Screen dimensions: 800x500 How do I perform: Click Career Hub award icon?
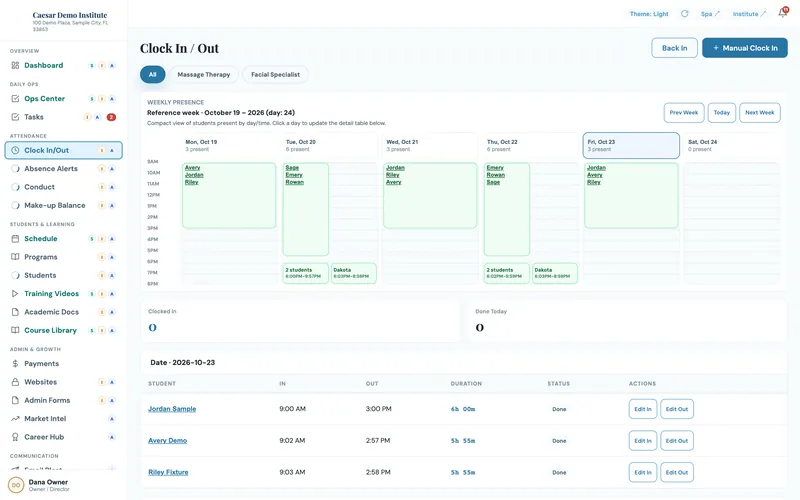pos(15,437)
